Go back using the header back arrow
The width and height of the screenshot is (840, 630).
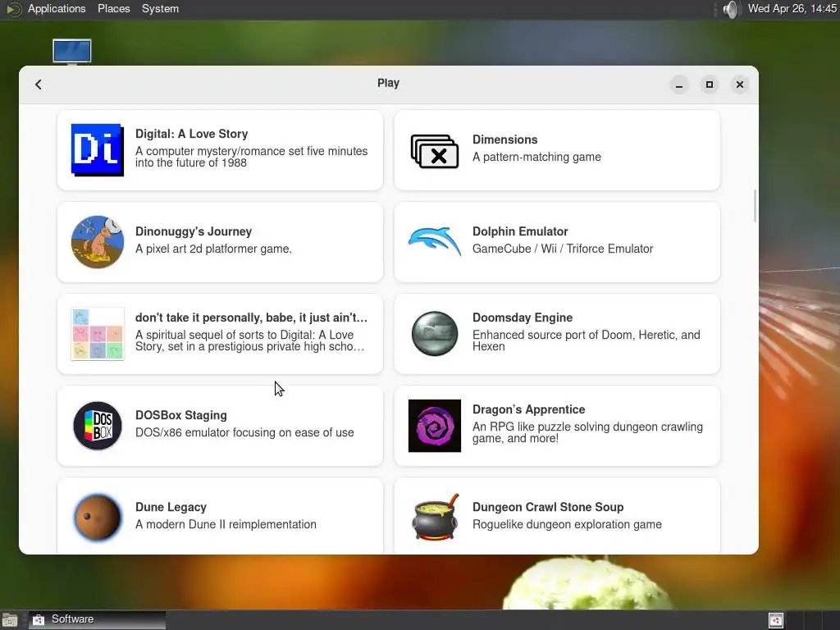(39, 84)
